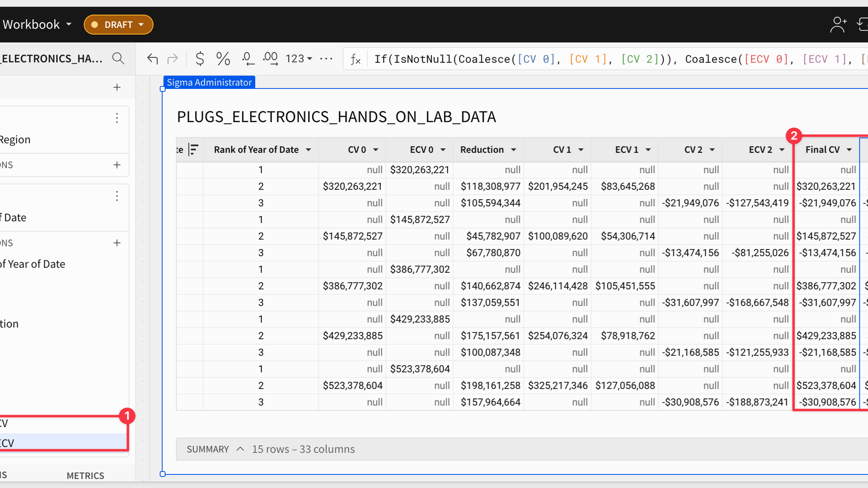Click the ECV 0 cell $320,263,221
The width and height of the screenshot is (868, 488).
click(x=420, y=170)
